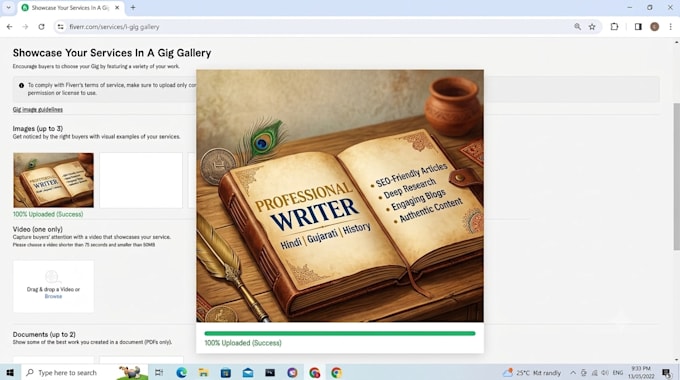
Task: Open the taskbar clock and date
Action: 641,373
